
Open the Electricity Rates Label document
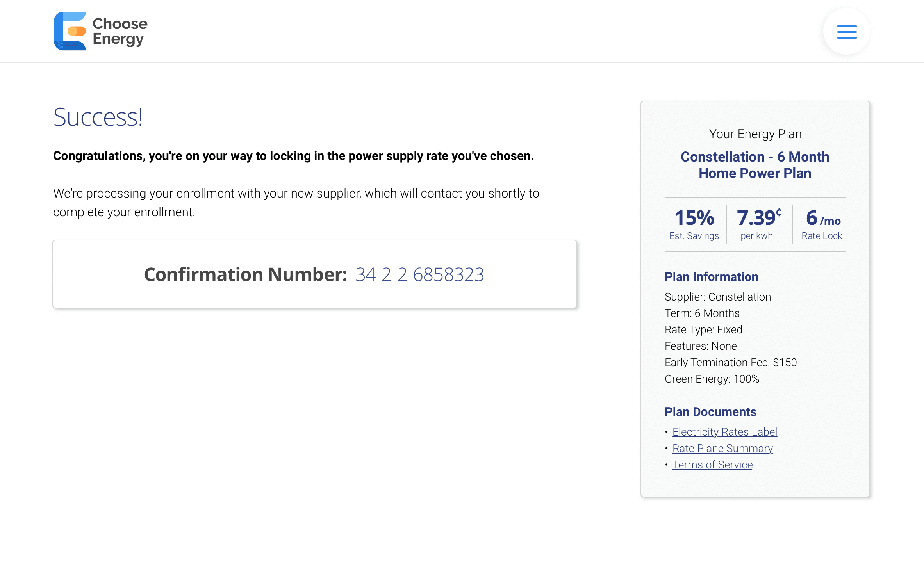(725, 432)
